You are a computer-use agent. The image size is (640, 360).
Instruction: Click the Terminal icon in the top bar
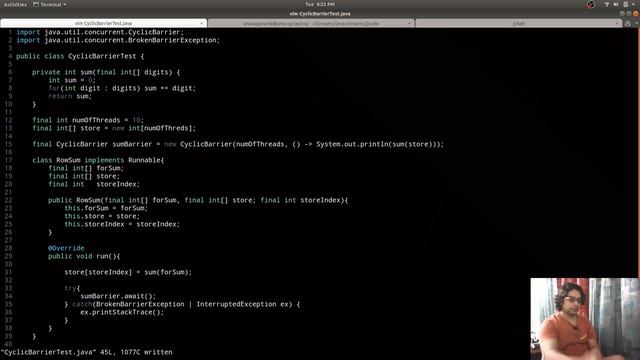pos(36,4)
